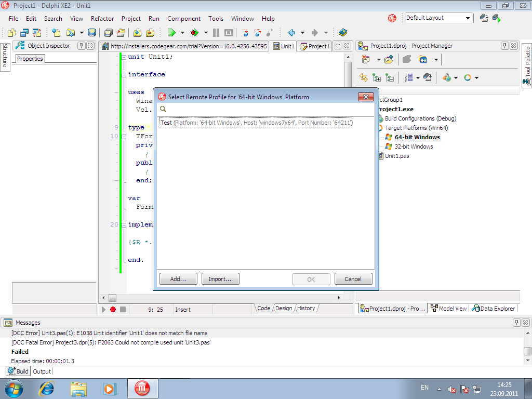This screenshot has height=399, width=532.
Task: Open Internet Explorer from the taskbar
Action: coord(47,389)
